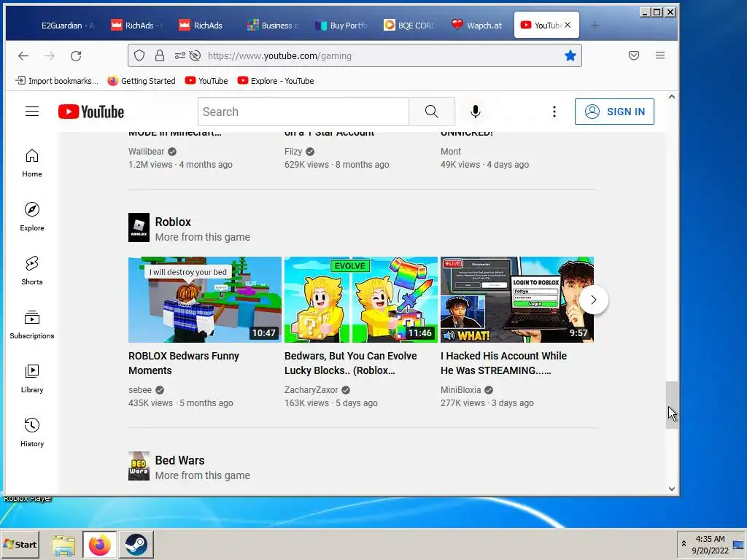Screen dimensions: 747x560
Task: Open History in sidebar
Action: (32, 432)
